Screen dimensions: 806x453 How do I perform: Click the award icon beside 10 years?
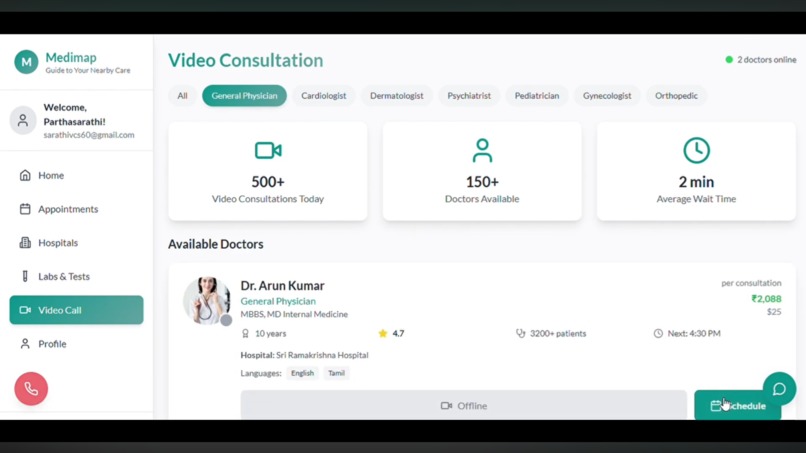click(245, 333)
